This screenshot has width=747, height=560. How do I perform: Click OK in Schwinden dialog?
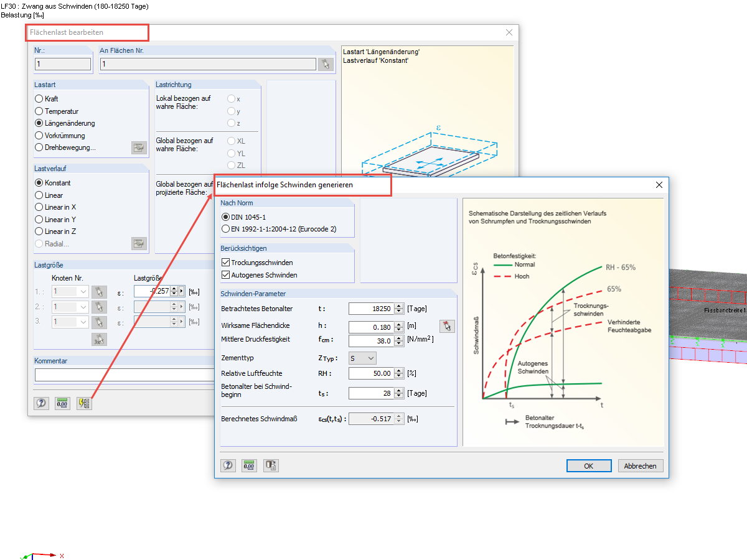(589, 466)
